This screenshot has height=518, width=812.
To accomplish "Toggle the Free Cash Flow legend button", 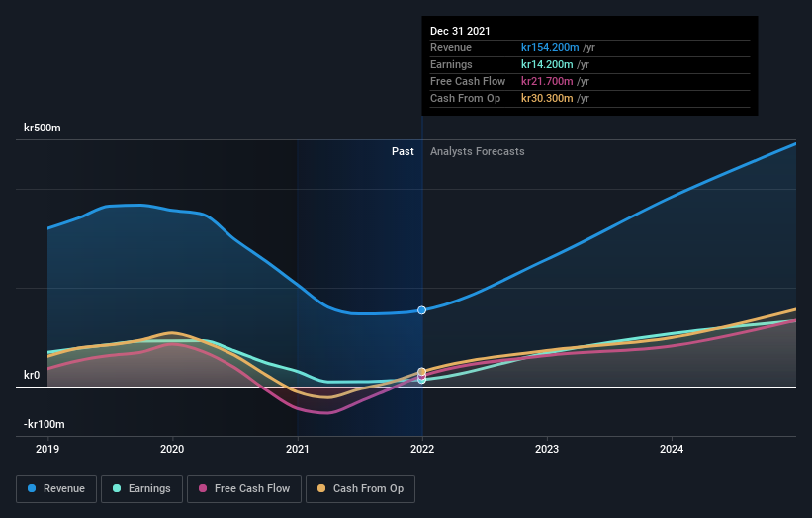I will (244, 489).
